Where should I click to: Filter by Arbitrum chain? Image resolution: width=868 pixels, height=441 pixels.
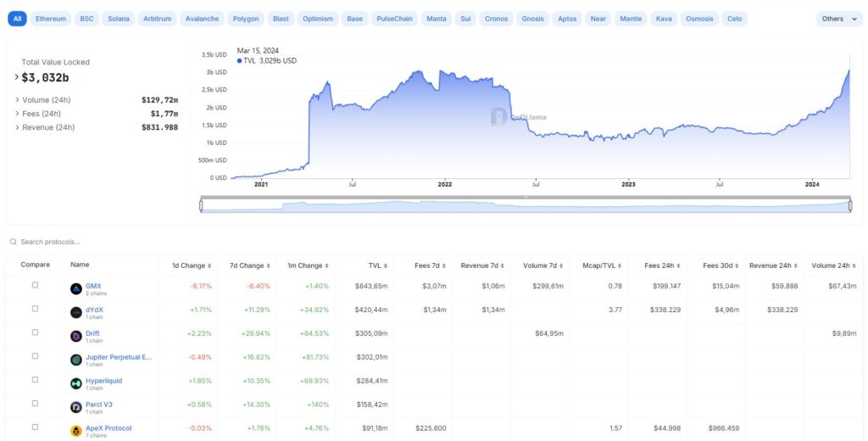pos(157,19)
